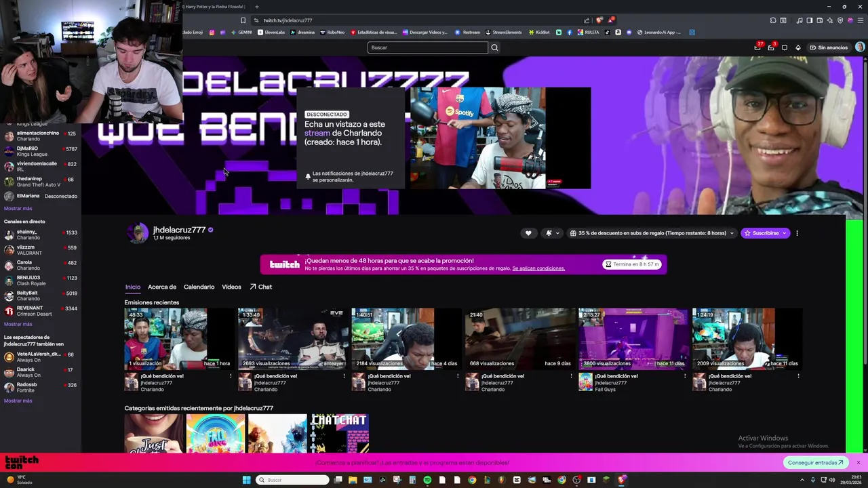Open the browser hamburger menu
Screen dimensions: 868x488
(859, 20)
